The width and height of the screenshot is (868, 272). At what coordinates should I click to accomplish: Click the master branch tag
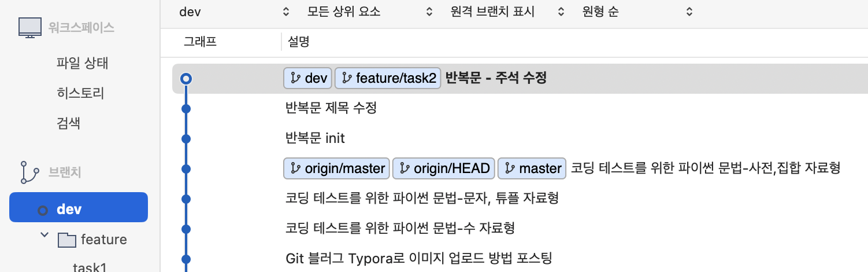click(x=532, y=168)
